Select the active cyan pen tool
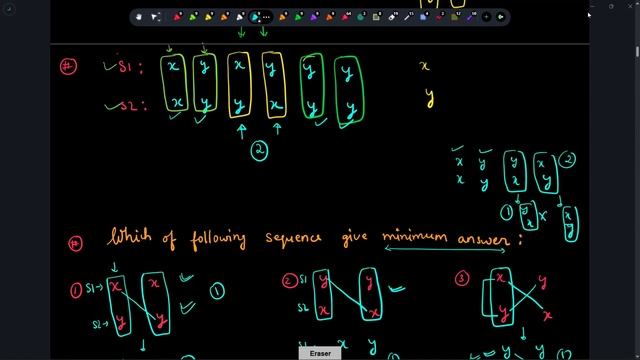The height and width of the screenshot is (360, 640). click(x=255, y=17)
